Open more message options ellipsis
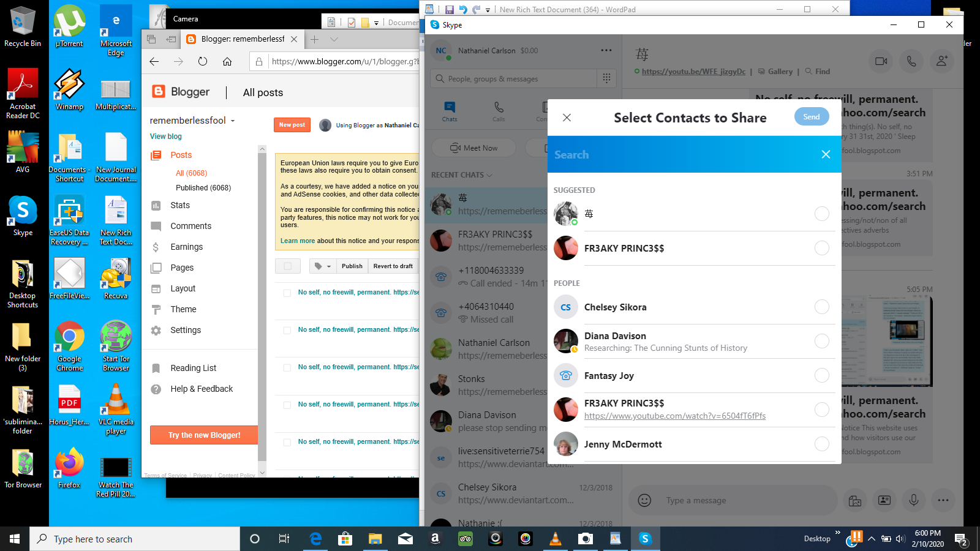This screenshot has width=980, height=551. click(x=943, y=500)
